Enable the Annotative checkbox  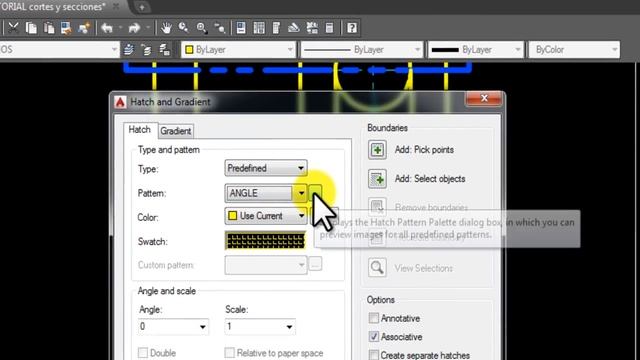(x=373, y=318)
